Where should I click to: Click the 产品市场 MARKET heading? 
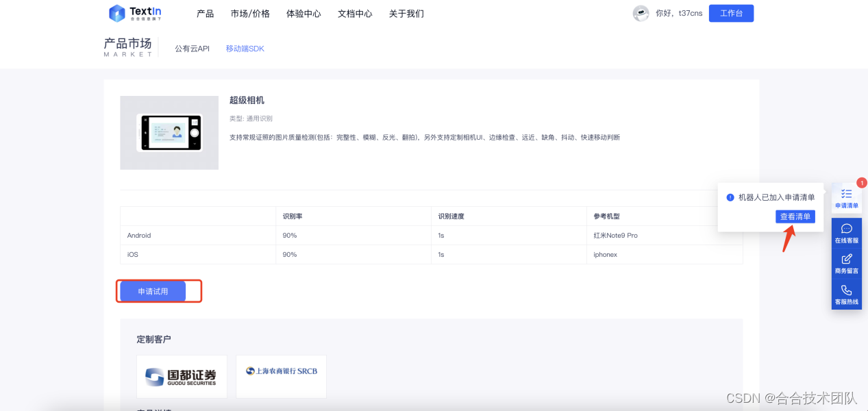point(128,47)
